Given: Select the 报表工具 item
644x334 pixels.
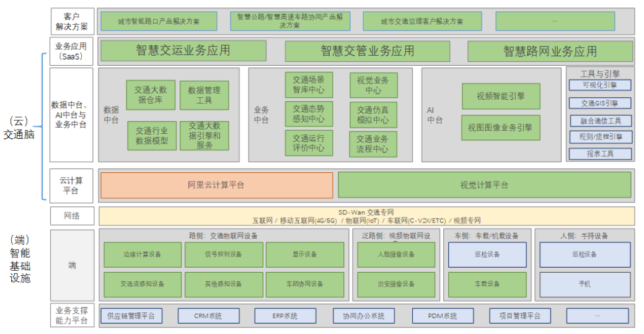Looking at the screenshot, I should [600, 154].
